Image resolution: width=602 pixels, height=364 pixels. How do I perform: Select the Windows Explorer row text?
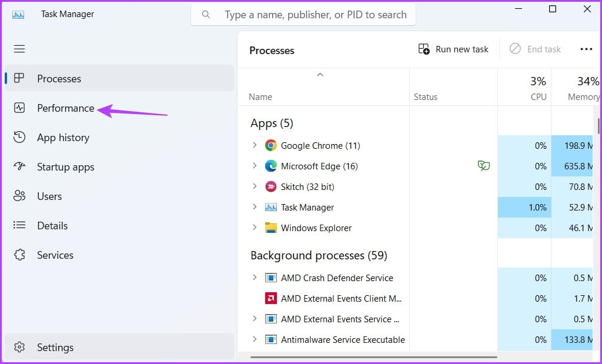316,228
